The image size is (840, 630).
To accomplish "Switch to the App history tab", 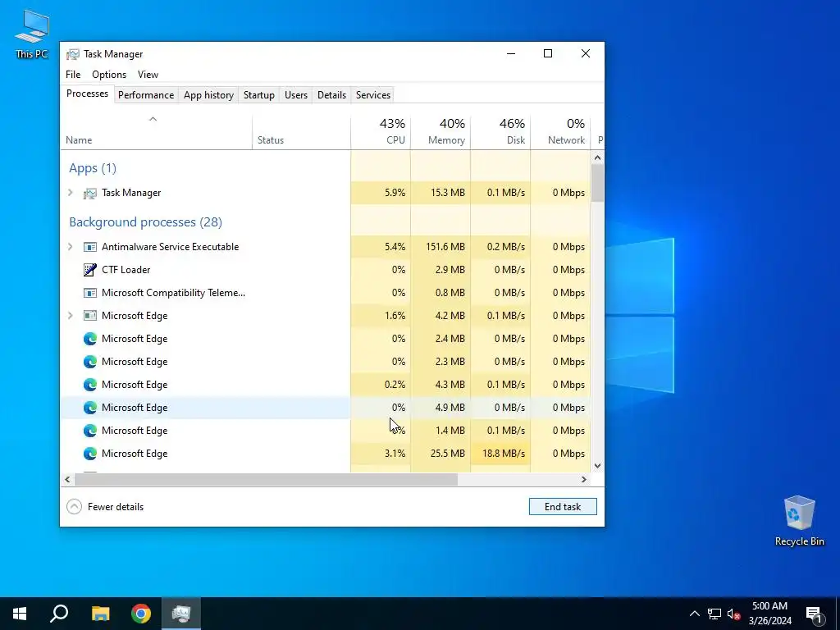I will 208,95.
